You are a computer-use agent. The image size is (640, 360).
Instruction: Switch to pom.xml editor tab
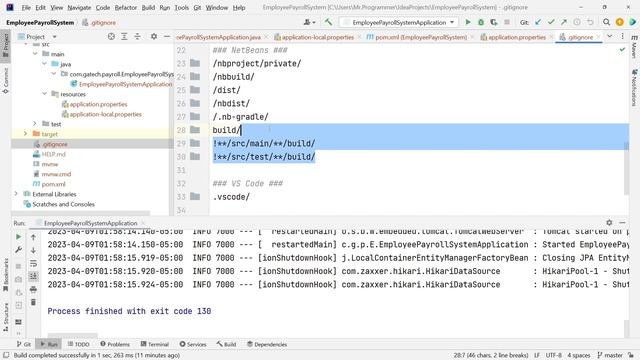click(420, 37)
